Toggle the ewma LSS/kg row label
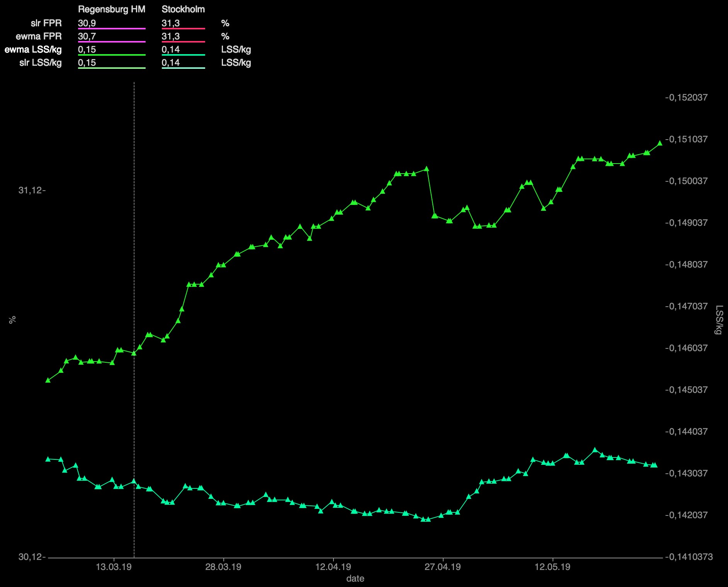Image resolution: width=728 pixels, height=587 pixels. point(33,49)
